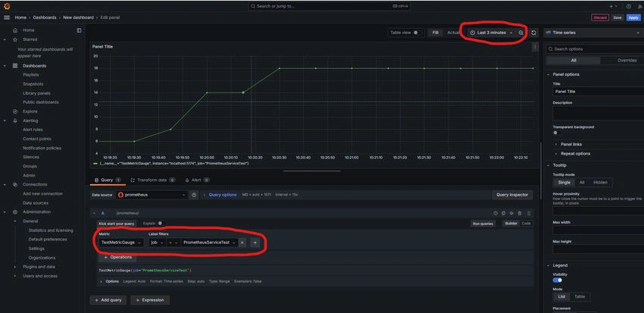
Task: Open the panel three-dot menu
Action: 535,47
